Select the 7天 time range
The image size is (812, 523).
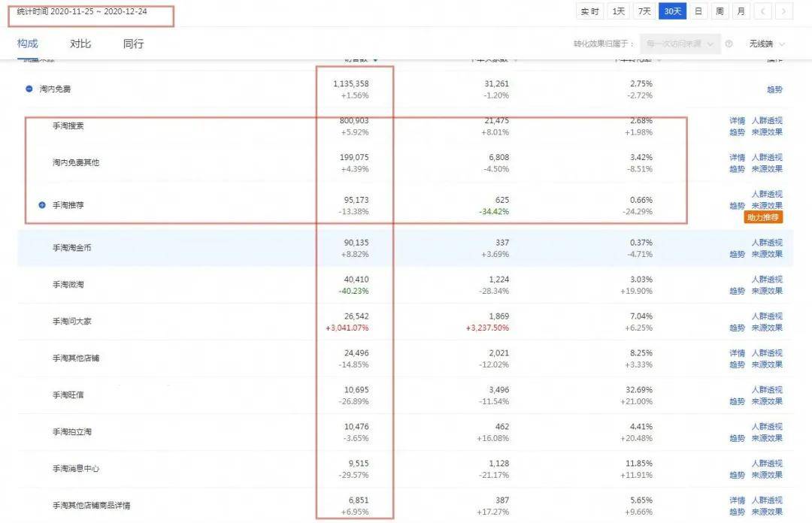(x=644, y=11)
